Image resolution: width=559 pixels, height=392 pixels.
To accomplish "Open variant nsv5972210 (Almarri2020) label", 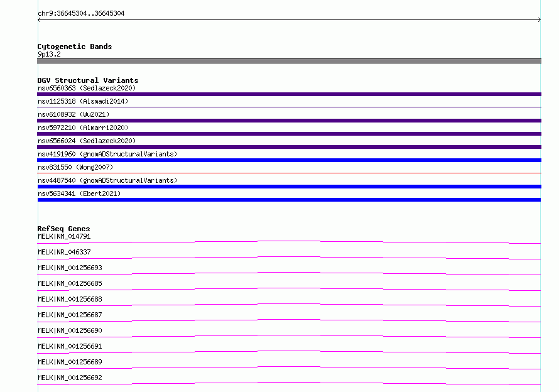I will pos(83,128).
